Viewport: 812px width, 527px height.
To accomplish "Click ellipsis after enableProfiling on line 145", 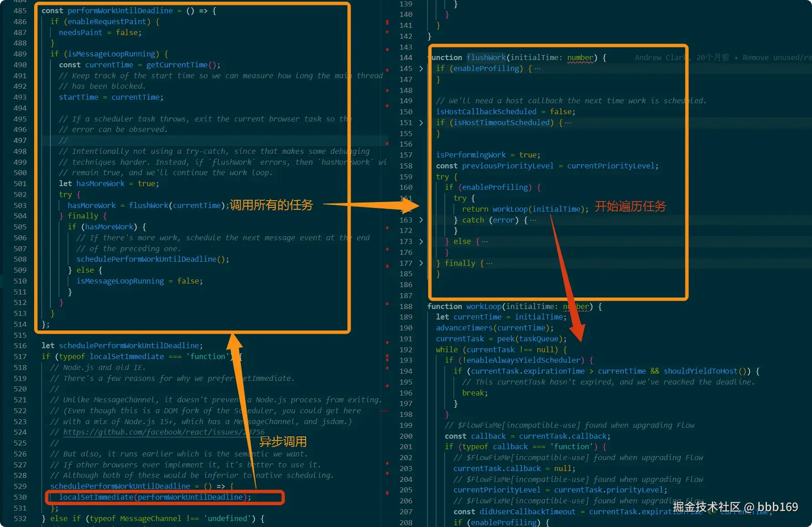I will pyautogui.click(x=538, y=69).
